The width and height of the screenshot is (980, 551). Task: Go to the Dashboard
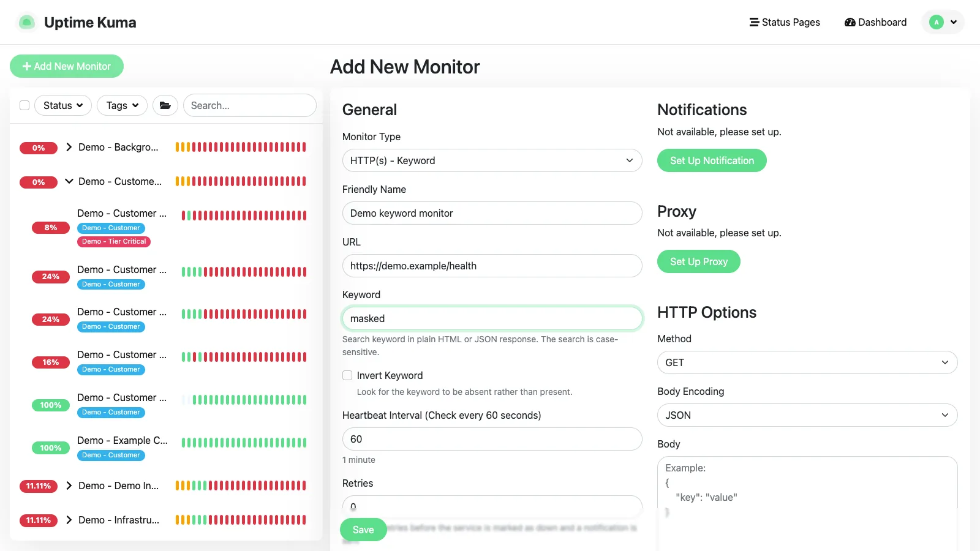875,22
